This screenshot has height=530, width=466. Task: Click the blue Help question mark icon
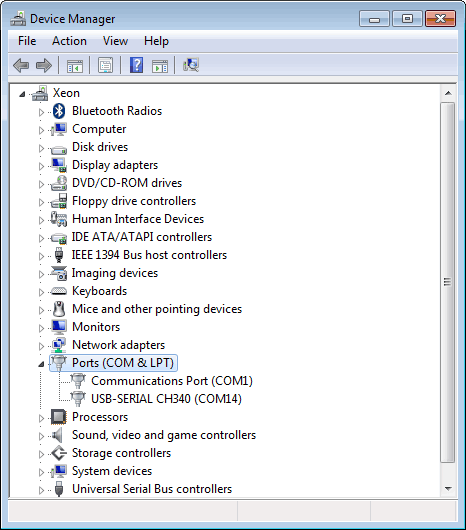tap(137, 65)
